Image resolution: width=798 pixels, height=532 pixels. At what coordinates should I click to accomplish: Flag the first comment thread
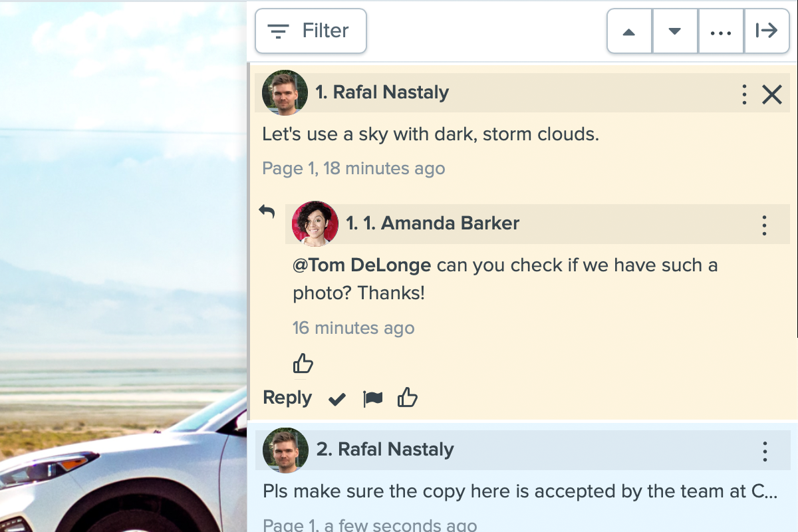pyautogui.click(x=372, y=399)
